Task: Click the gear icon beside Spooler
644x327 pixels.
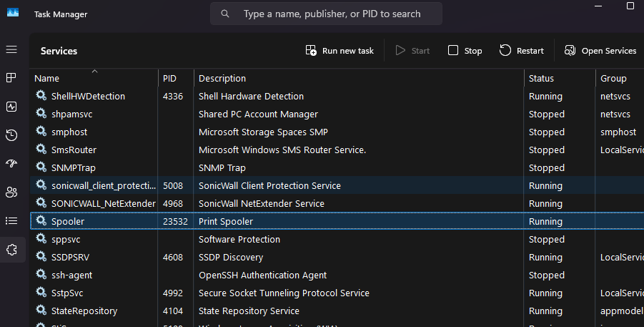Action: 41,220
